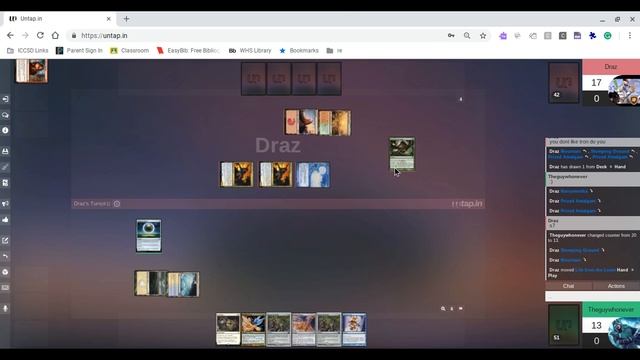This screenshot has width=640, height=360.
Task: Click the card link in 'Draz moved' log line
Action: click(x=595, y=270)
